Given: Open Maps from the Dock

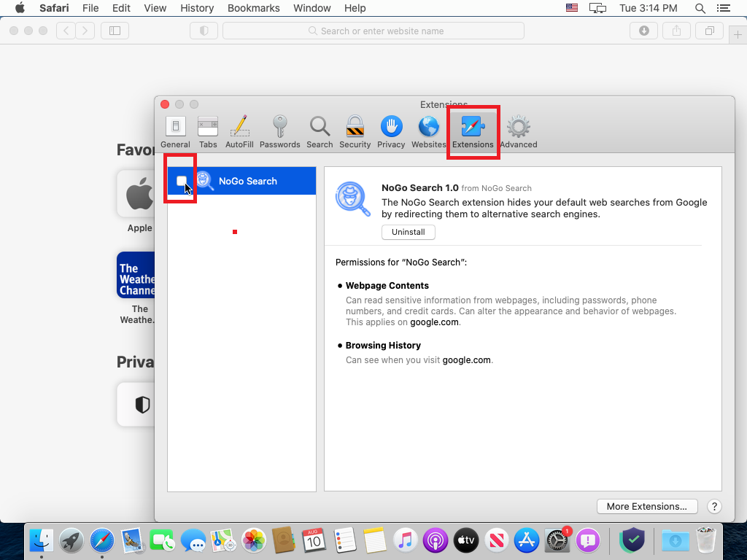Looking at the screenshot, I should 223,541.
